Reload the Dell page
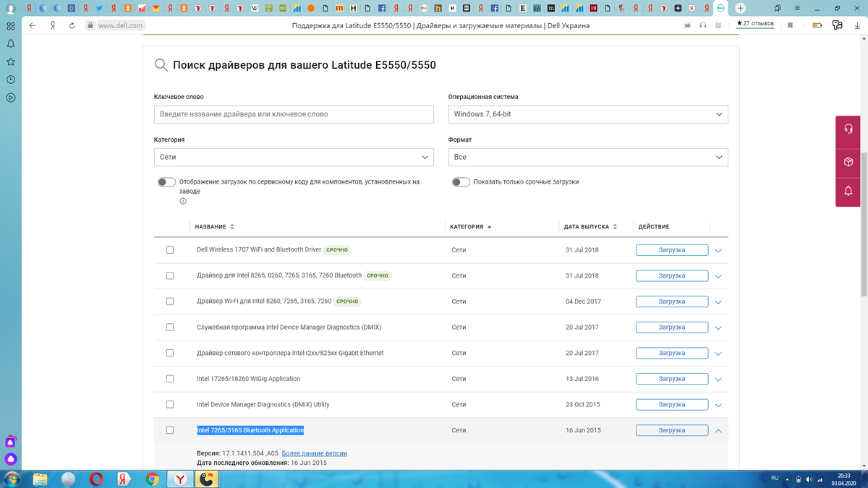 [x=72, y=25]
